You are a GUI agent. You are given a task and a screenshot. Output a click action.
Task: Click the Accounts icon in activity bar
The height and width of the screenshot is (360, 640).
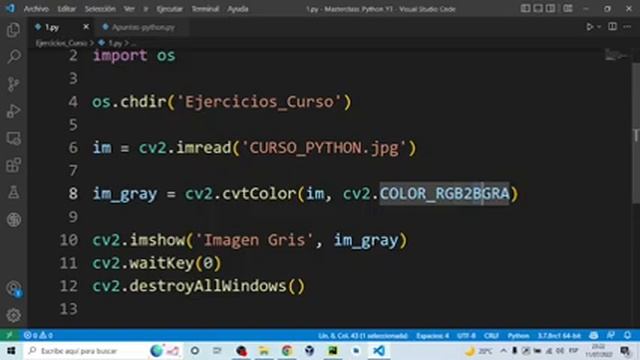pyautogui.click(x=13, y=288)
